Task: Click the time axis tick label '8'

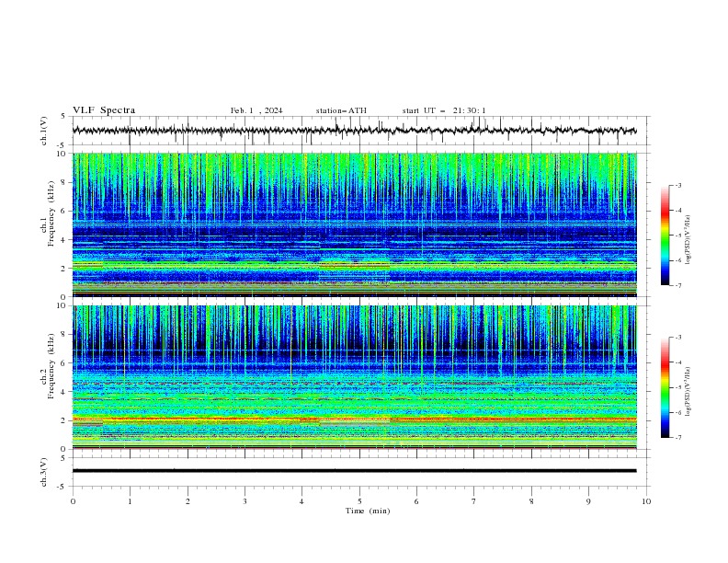Action: coord(531,501)
